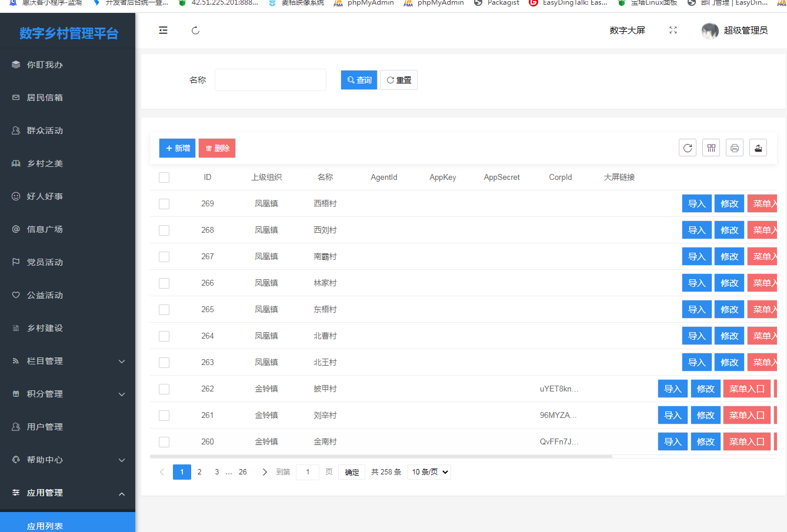Click the page-jump number input
Screen dimensions: 787x532
pyautogui.click(x=308, y=472)
